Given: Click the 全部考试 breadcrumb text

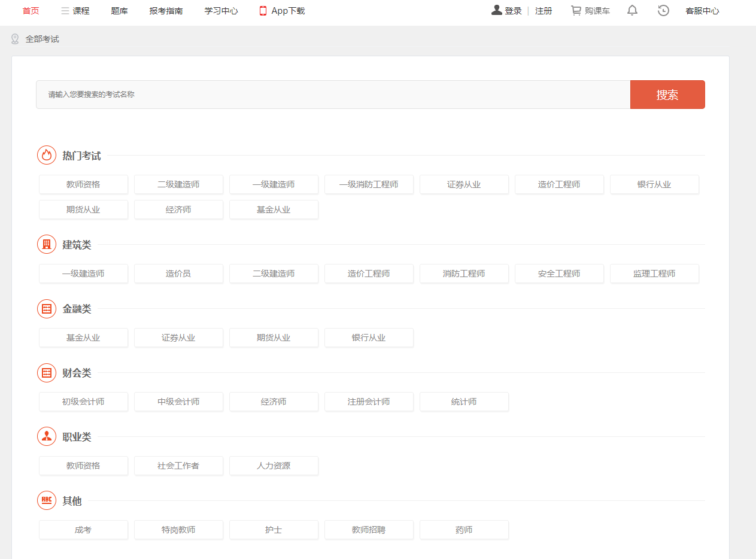Looking at the screenshot, I should point(42,39).
